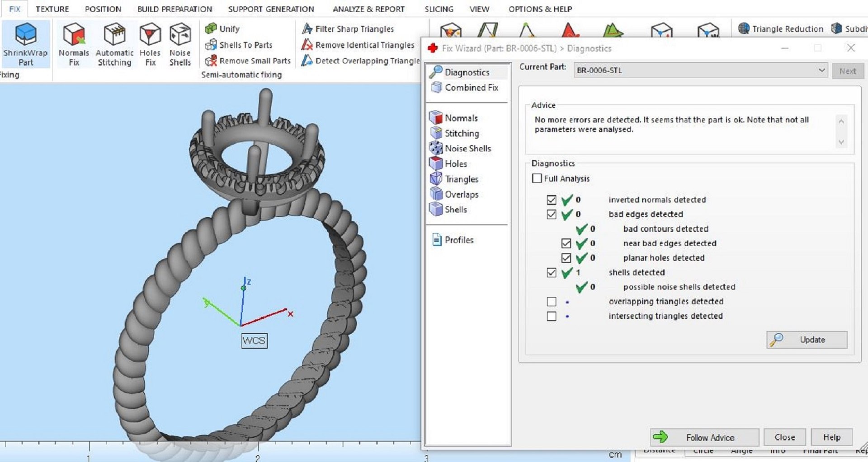Open Profiles in Fix Wizard

coord(453,240)
